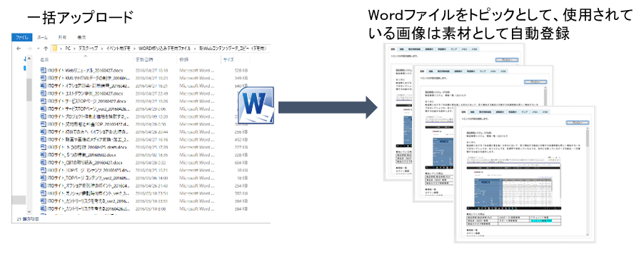Click the Word icon of コストダウン事例_20160427.docx
The image size is (644, 257).
coord(43,94)
